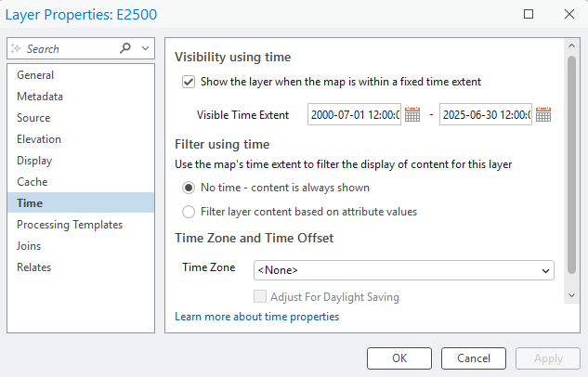Uncheck Show the layer within fixed time extent
This screenshot has width=588, height=377.
coord(189,82)
